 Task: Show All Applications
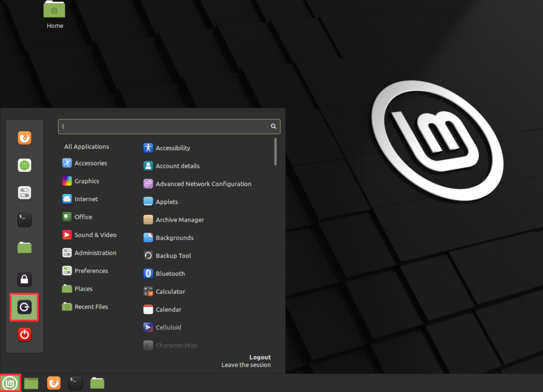click(86, 146)
